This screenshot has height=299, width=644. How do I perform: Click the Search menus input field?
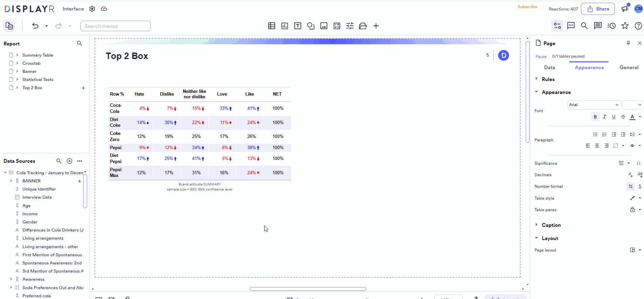point(115,26)
